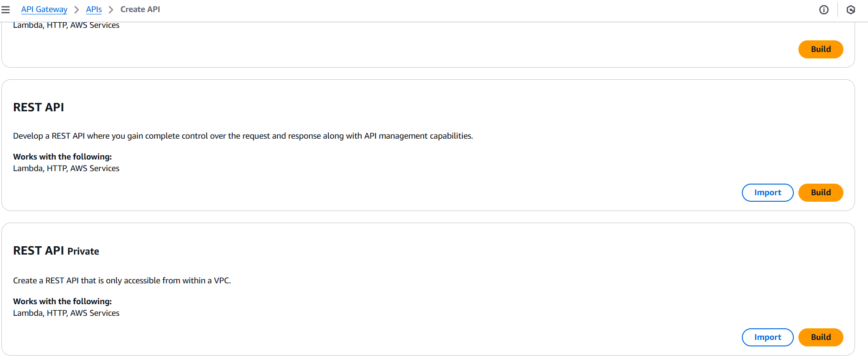Viewport: 868px width, 358px height.
Task: Click the REST API Private heading
Action: click(56, 251)
